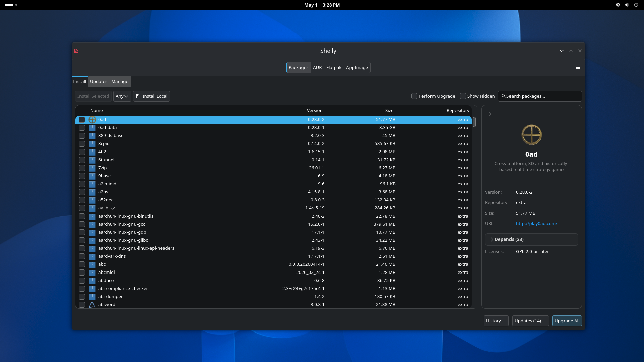Select the checkbox for 7zip
Screen dimensions: 644x362
[82, 168]
